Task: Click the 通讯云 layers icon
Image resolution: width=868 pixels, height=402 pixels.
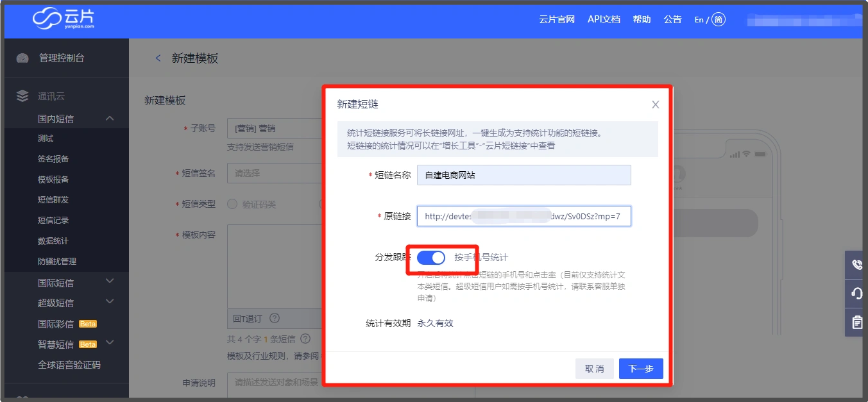Action: (x=22, y=96)
